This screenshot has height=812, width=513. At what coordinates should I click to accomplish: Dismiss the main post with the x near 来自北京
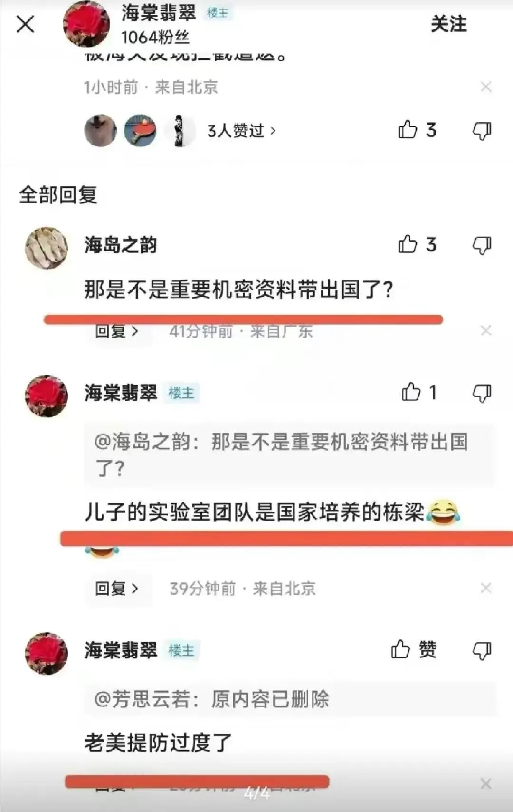485,87
